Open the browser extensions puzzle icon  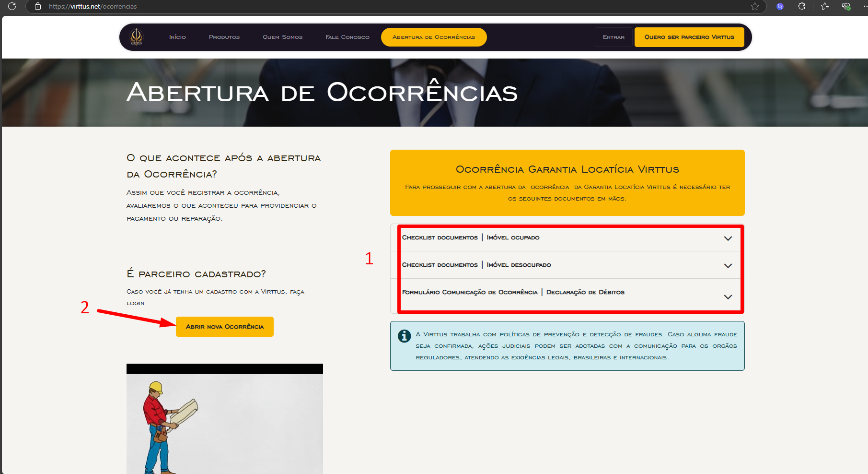pyautogui.click(x=801, y=6)
